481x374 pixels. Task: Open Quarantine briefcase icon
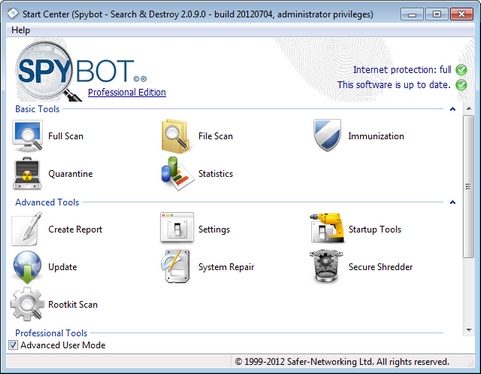click(x=27, y=174)
